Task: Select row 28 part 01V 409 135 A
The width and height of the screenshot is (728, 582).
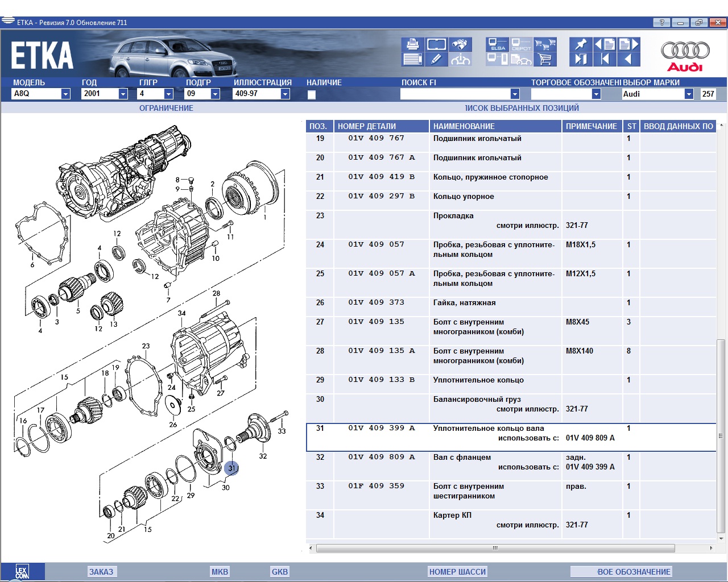Action: 511,360
